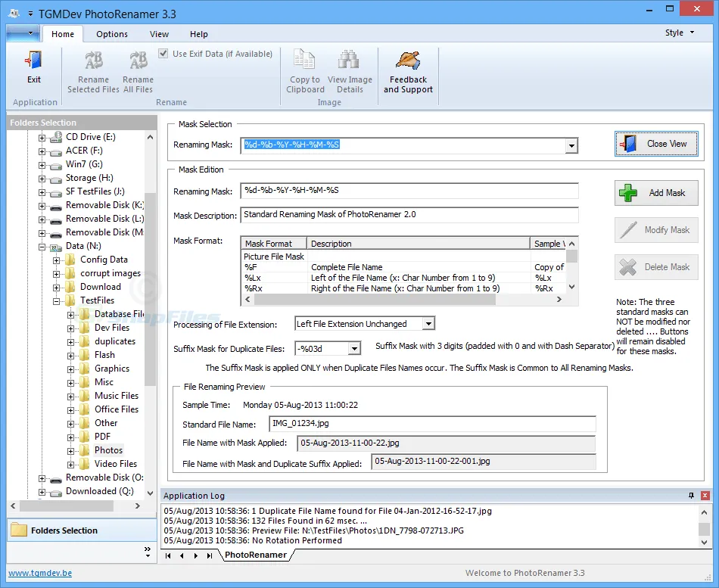Pin the Application Log panel
The image size is (719, 588).
692,496
